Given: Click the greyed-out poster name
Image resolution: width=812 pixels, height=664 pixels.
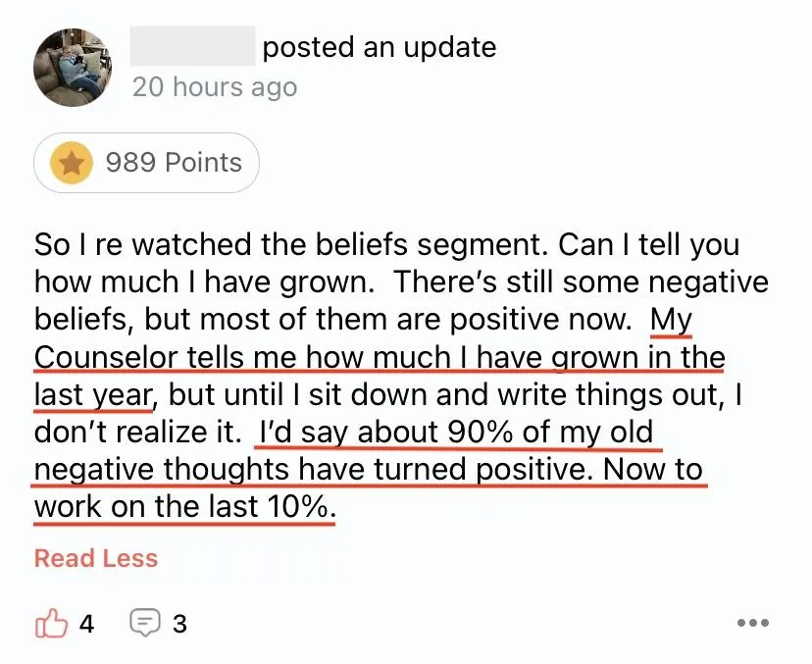Looking at the screenshot, I should 192,46.
